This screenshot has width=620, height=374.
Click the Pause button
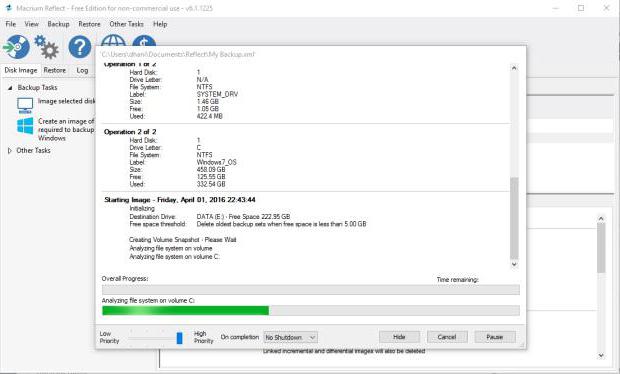point(495,337)
